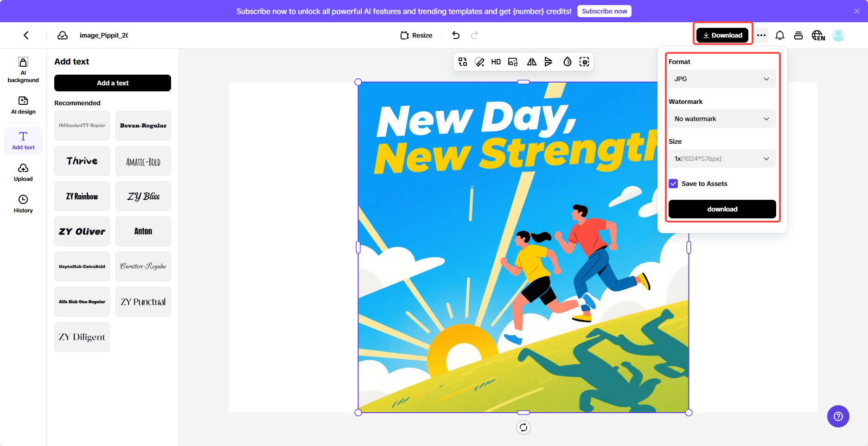Toggle the Save to Assets checkbox
Viewport: 868px width, 446px height.
674,184
